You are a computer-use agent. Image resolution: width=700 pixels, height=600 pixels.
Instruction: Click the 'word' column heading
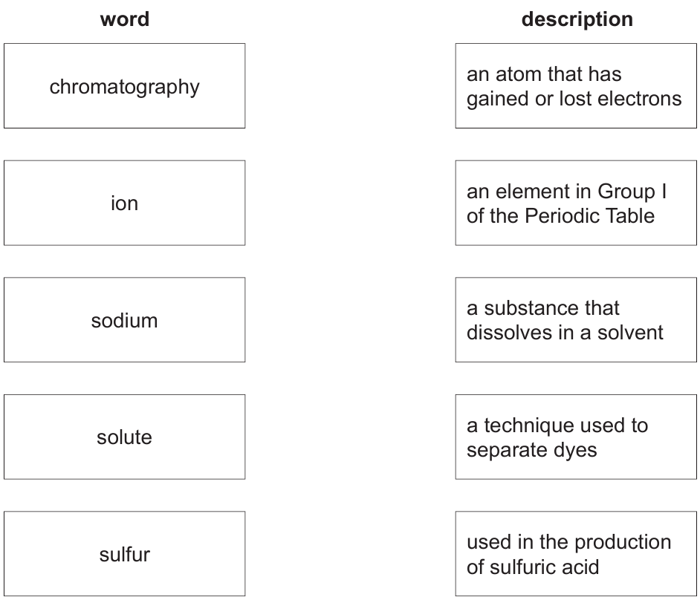point(125,19)
